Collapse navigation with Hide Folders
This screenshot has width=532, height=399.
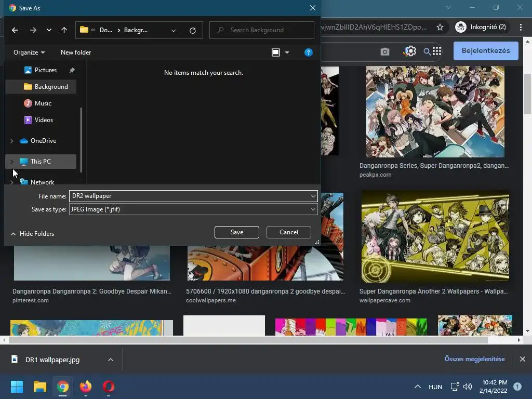pyautogui.click(x=33, y=233)
